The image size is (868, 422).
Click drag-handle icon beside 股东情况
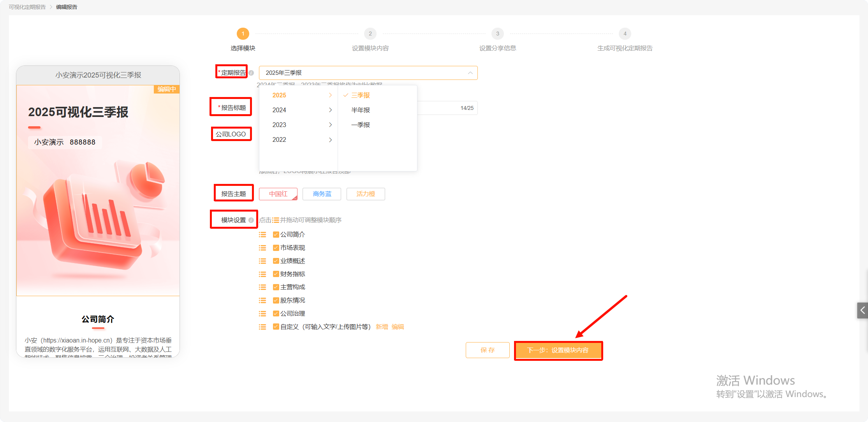click(262, 300)
